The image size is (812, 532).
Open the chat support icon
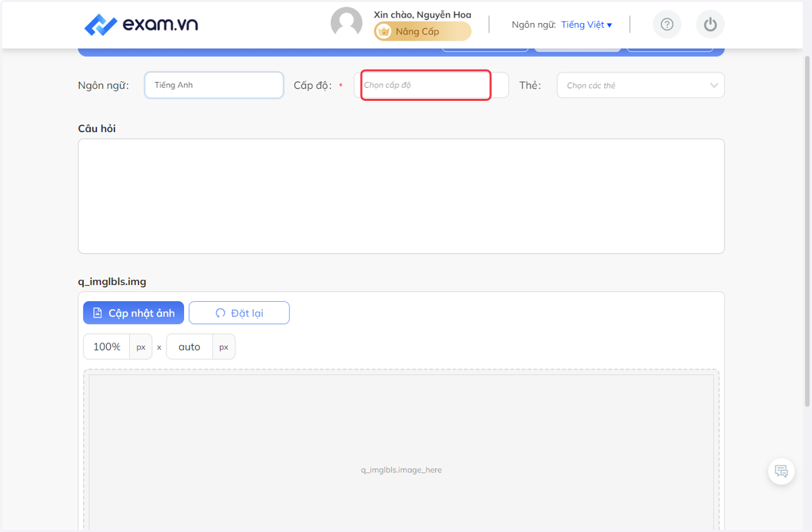(782, 471)
